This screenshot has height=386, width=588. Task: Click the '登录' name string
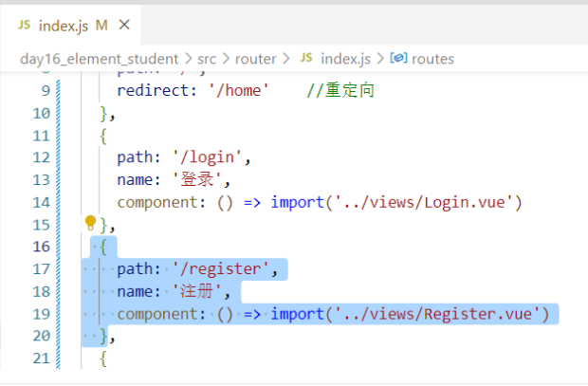pos(197,179)
